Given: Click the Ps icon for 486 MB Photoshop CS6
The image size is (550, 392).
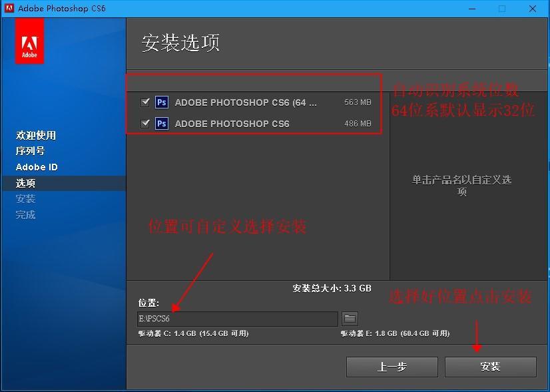Looking at the screenshot, I should 161,124.
